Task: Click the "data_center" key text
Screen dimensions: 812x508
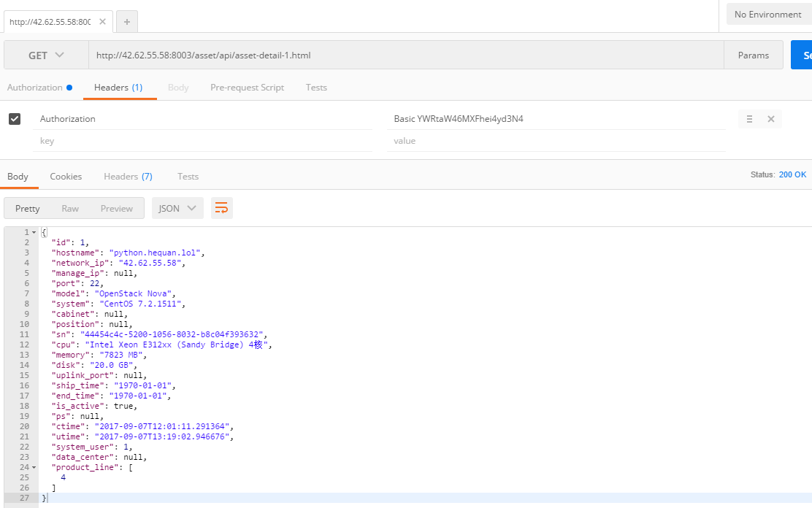Action: point(83,457)
